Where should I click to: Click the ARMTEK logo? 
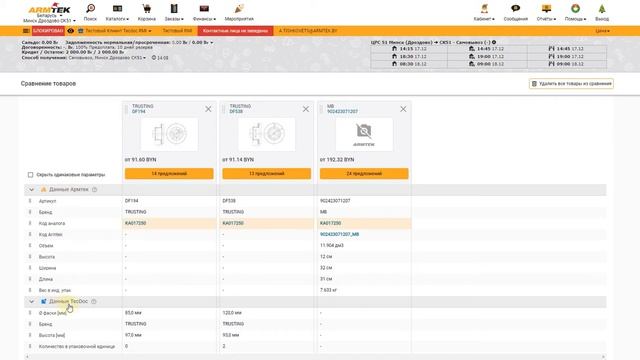click(x=49, y=8)
